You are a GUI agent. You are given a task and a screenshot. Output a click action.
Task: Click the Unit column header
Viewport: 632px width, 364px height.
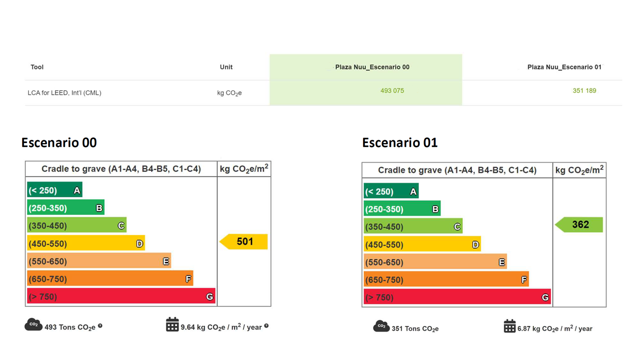coord(226,67)
